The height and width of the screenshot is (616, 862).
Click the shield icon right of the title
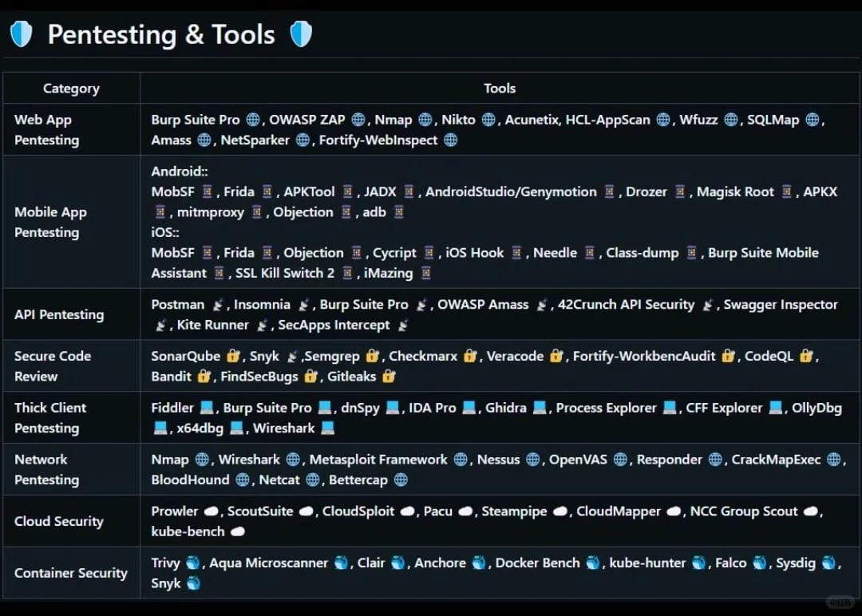[x=301, y=34]
